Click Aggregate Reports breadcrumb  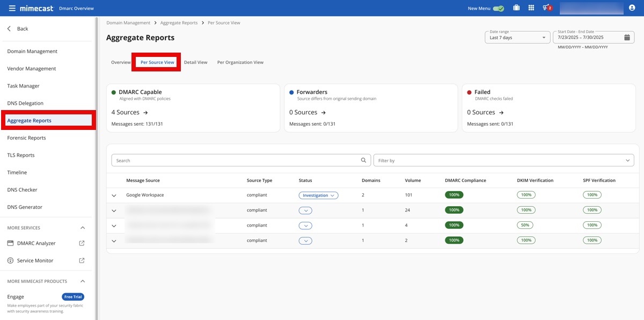click(179, 23)
